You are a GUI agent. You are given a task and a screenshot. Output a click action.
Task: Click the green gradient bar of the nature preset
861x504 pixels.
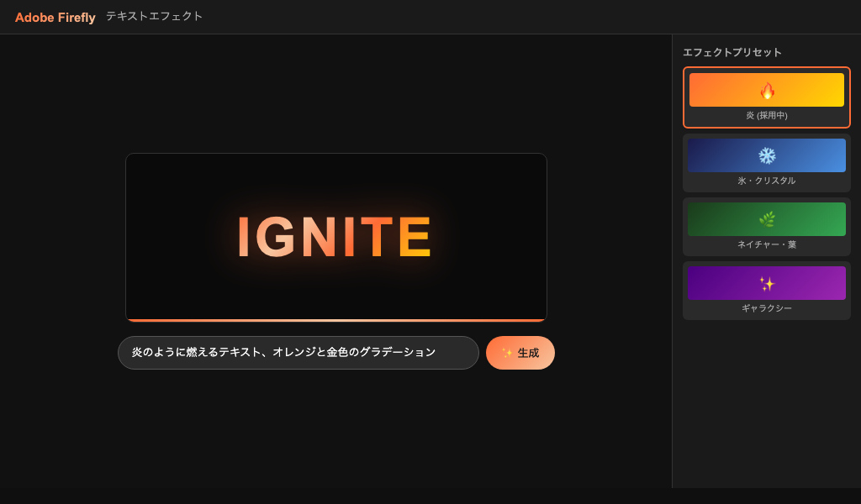766,218
